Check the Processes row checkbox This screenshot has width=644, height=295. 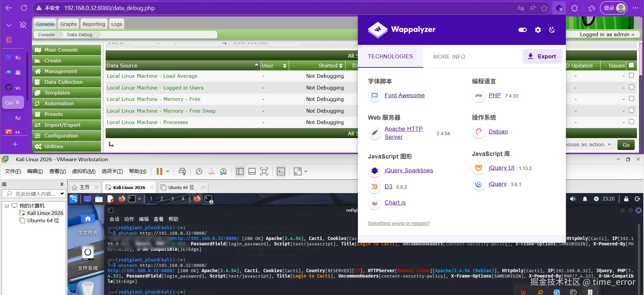[x=631, y=122]
